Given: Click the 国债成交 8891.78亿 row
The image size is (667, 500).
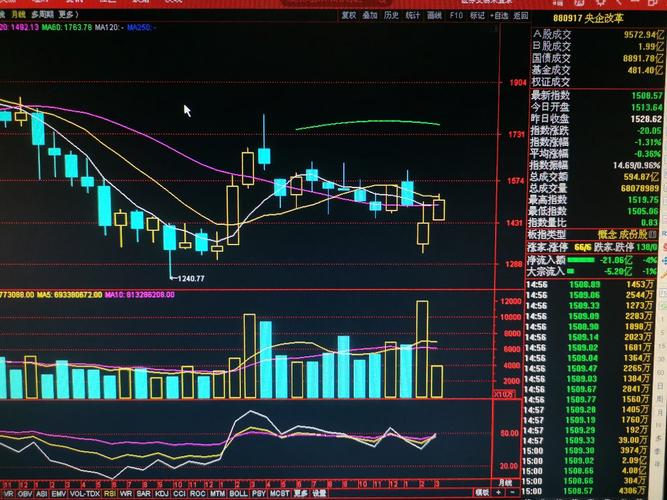Looking at the screenshot, I should point(598,58).
